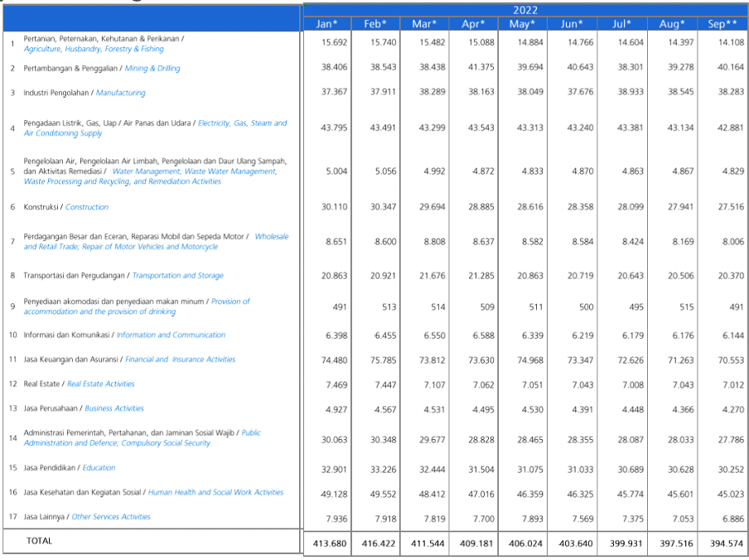This screenshot has height=560, width=749.
Task: Select the Aug* column header
Action: [x=672, y=24]
